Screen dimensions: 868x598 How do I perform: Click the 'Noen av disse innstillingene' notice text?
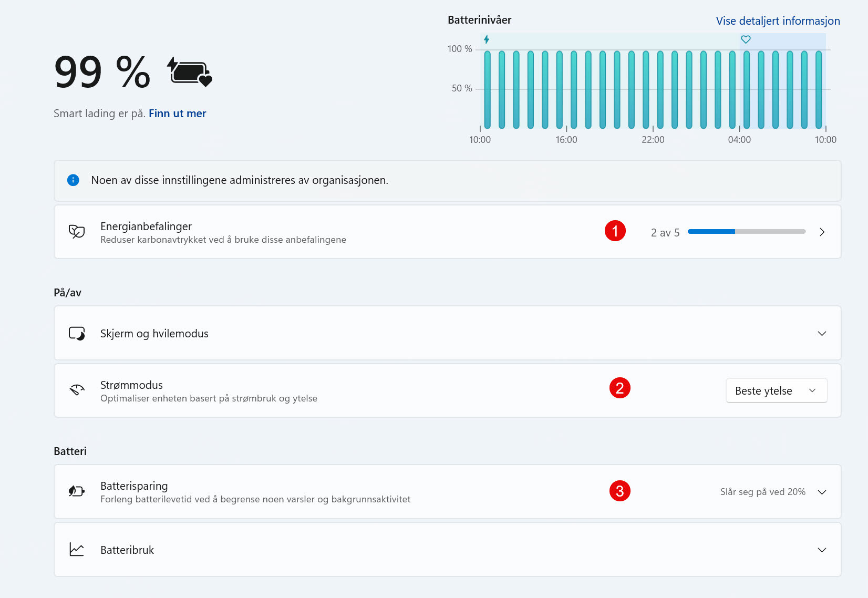coord(240,180)
